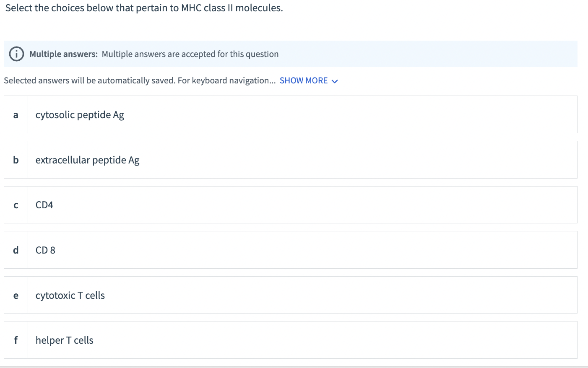Click the circular info icon beside Multiple answers
Screen dimensions: 588x368
click(x=16, y=54)
